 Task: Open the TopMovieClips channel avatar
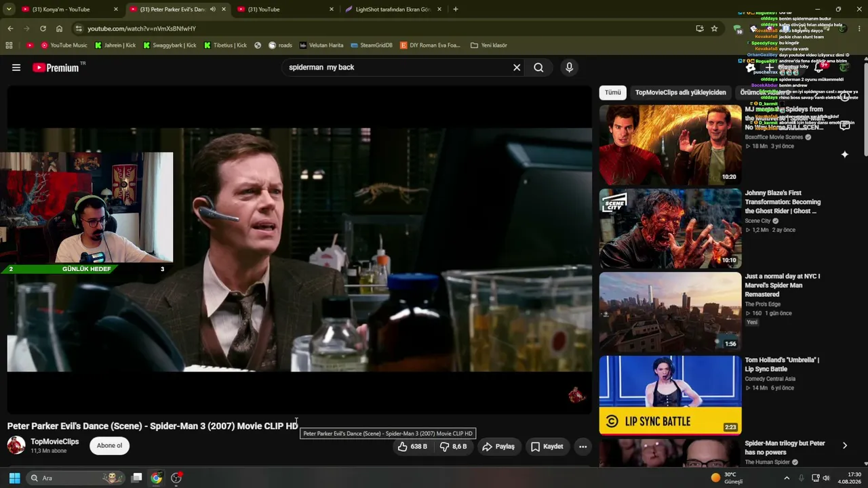16,445
